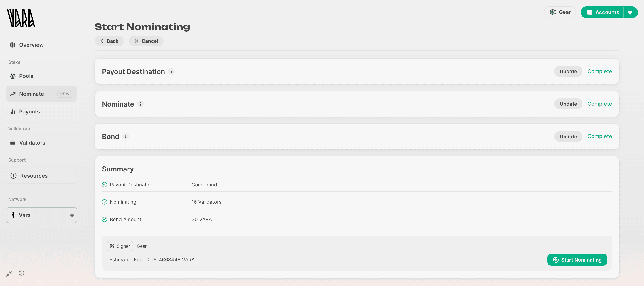Open settings via the gear icon at bottom left
The width and height of the screenshot is (644, 286).
(21, 273)
